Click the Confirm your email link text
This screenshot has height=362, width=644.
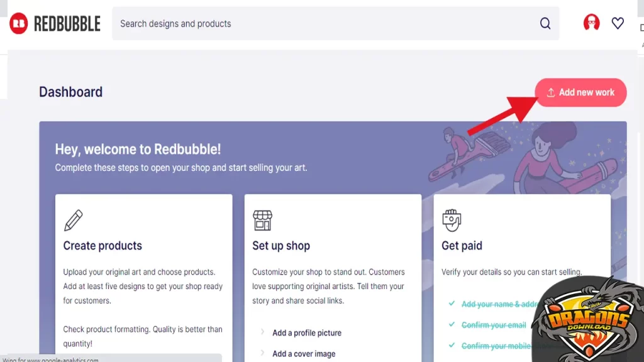[494, 325]
